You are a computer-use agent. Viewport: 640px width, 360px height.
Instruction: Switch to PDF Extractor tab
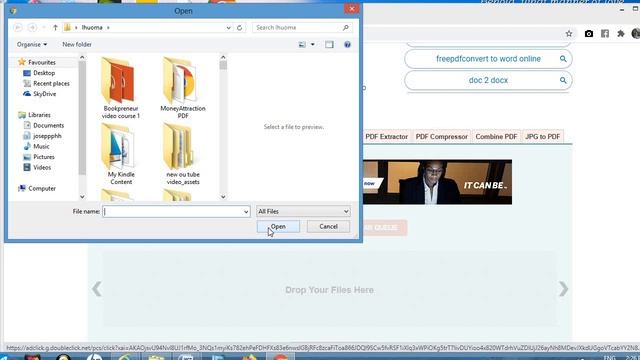click(x=387, y=137)
